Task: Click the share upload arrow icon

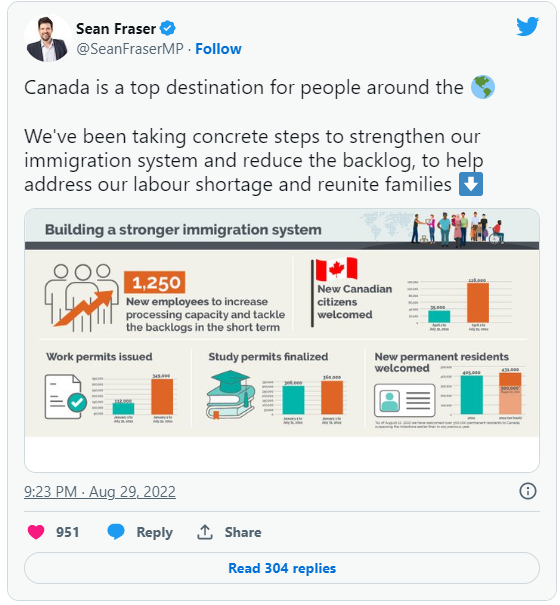Action: [x=205, y=532]
